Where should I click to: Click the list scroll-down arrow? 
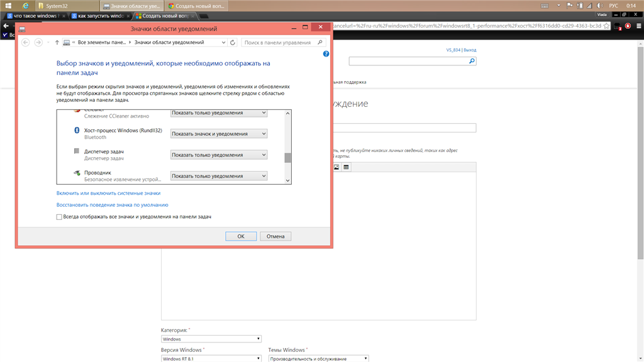tap(287, 180)
